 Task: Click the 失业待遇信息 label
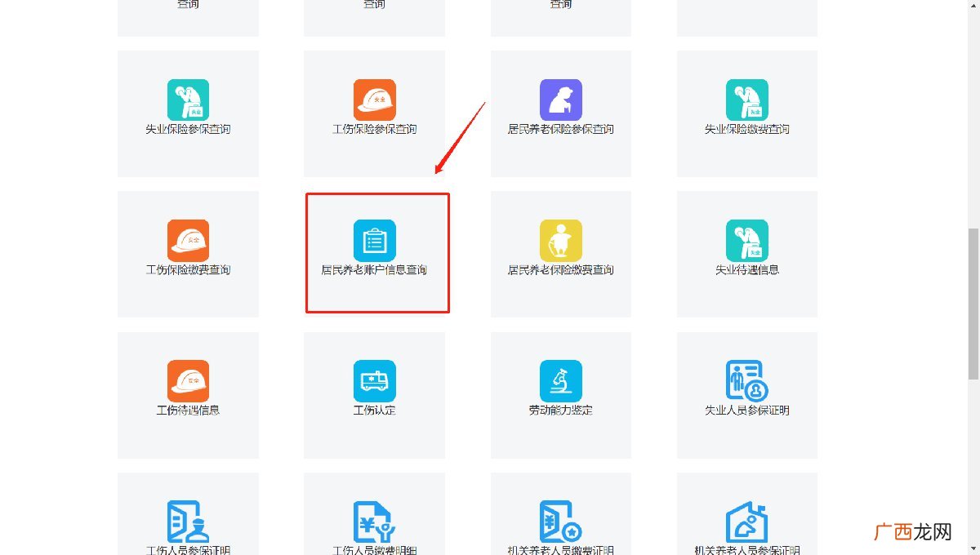pyautogui.click(x=747, y=269)
